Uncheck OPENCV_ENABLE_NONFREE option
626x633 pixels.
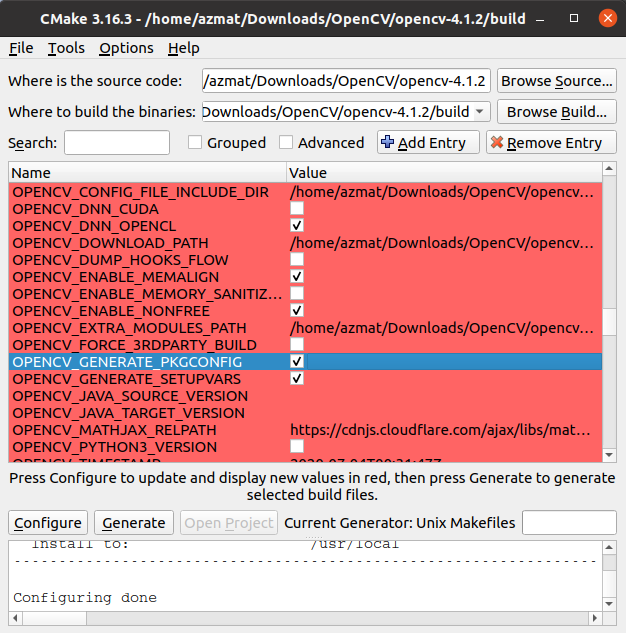pos(297,310)
